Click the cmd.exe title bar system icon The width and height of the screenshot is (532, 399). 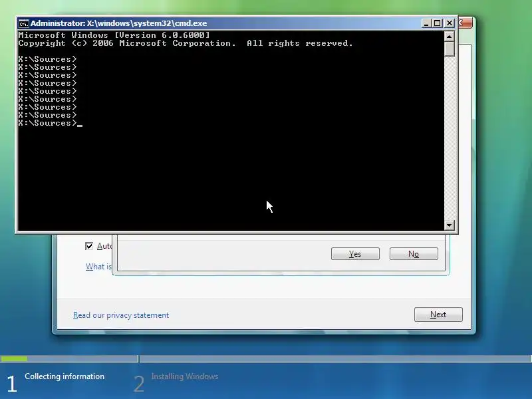[23, 23]
